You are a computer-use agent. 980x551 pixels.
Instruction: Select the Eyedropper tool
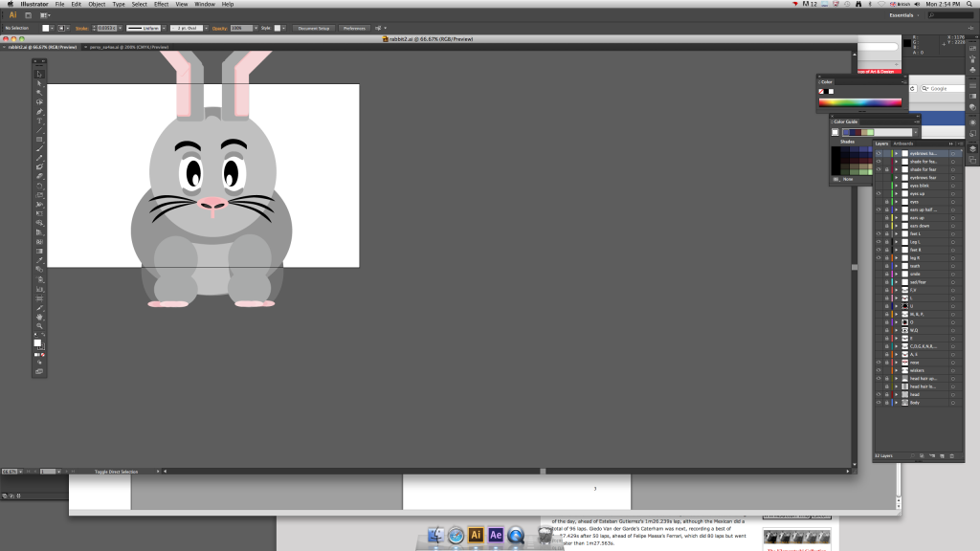[39, 259]
